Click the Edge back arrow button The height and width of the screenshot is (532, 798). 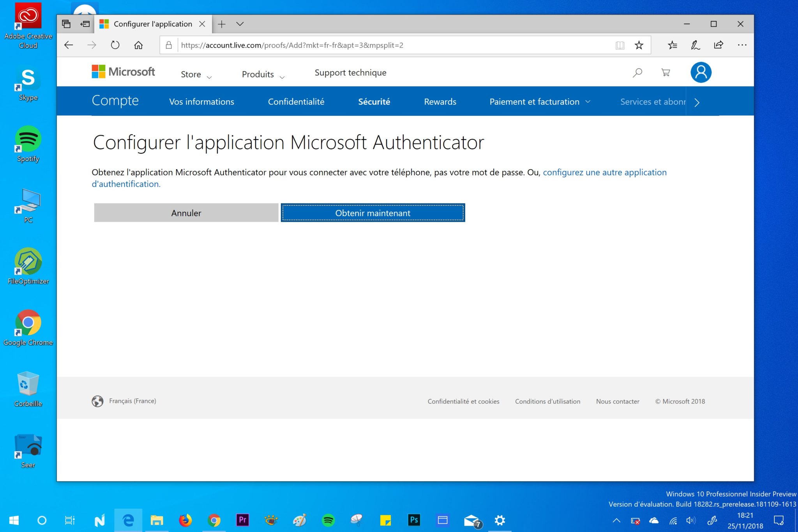point(69,45)
